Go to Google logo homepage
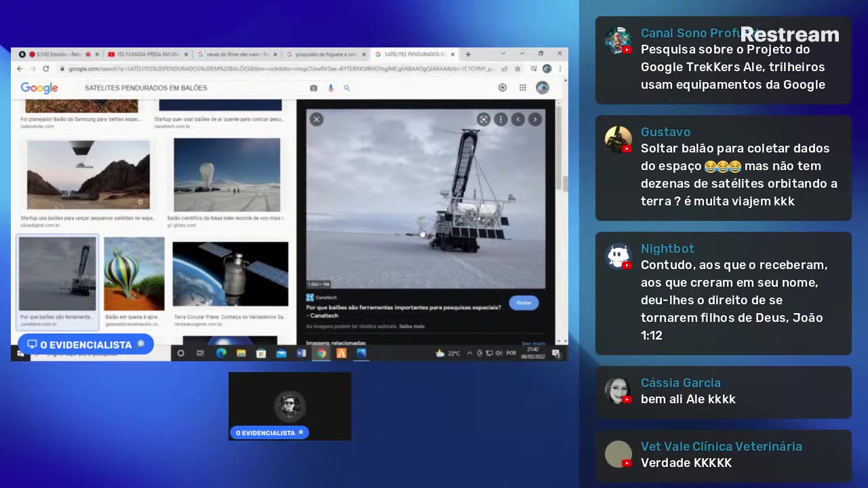This screenshot has width=868, height=488. coord(39,88)
